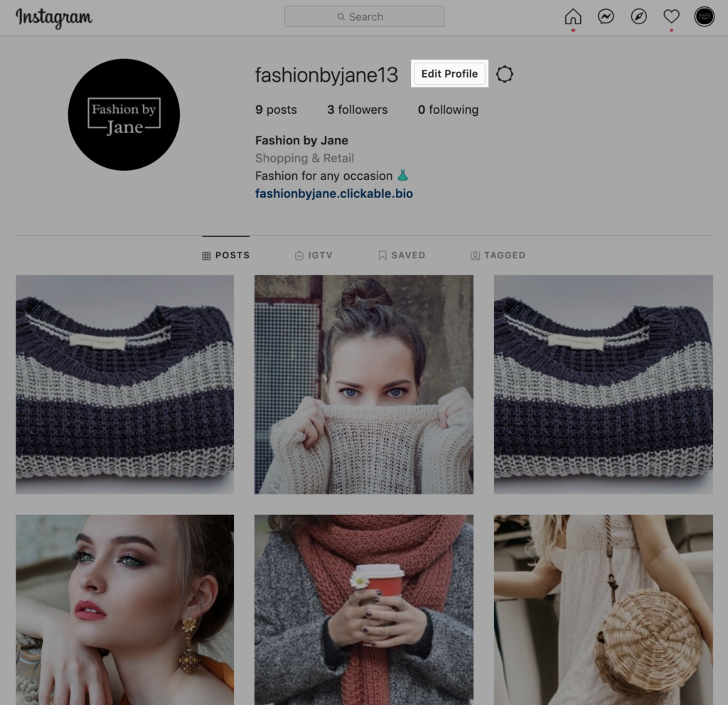View the 0 following list
Screen dimensions: 728x705
448,110
